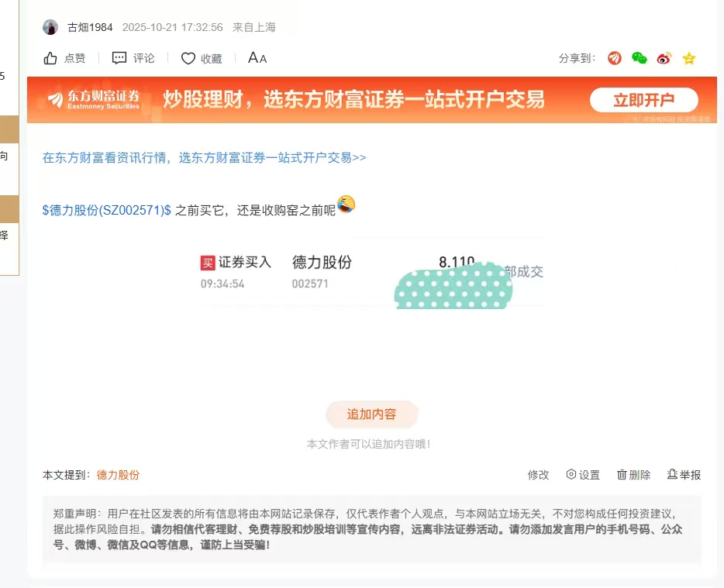This screenshot has width=724, height=588.
Task: Click the thumbs-up like icon
Action: pyautogui.click(x=50, y=58)
